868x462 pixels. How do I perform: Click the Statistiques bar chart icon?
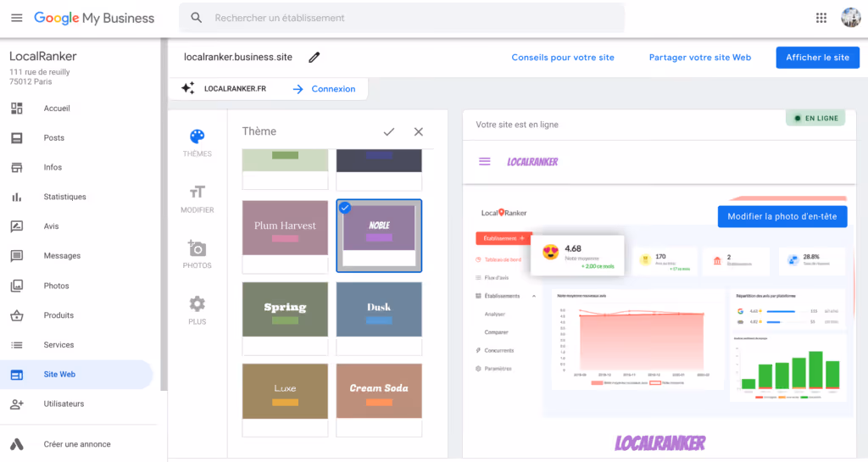[x=17, y=197]
